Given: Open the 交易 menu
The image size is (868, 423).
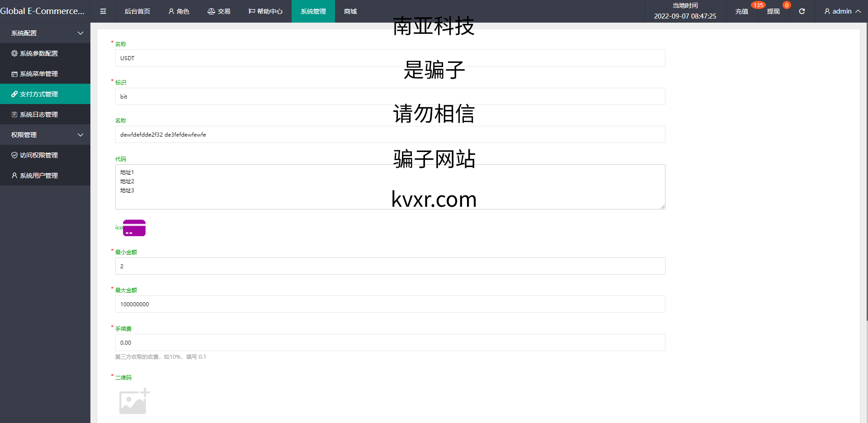Looking at the screenshot, I should point(219,11).
